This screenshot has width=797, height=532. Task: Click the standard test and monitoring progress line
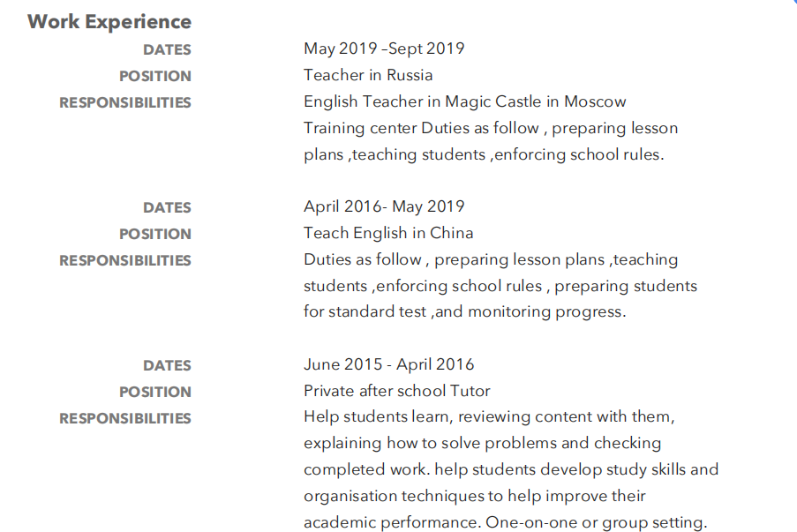tap(464, 311)
